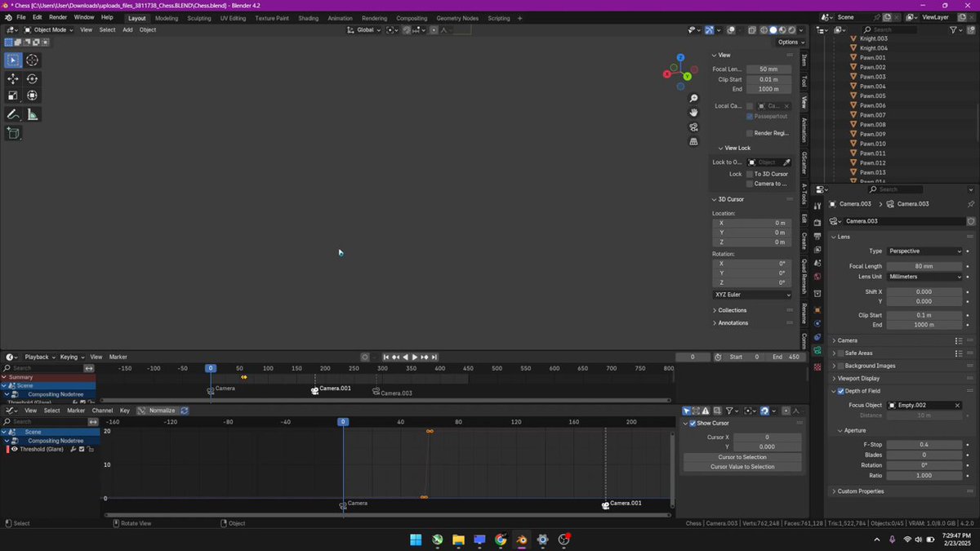Switch to the Shading workspace tab
Screen dimensions: 980x551
click(309, 18)
